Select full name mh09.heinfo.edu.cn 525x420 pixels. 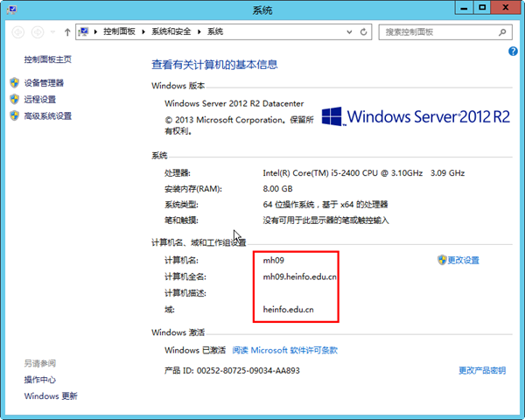pyautogui.click(x=299, y=276)
